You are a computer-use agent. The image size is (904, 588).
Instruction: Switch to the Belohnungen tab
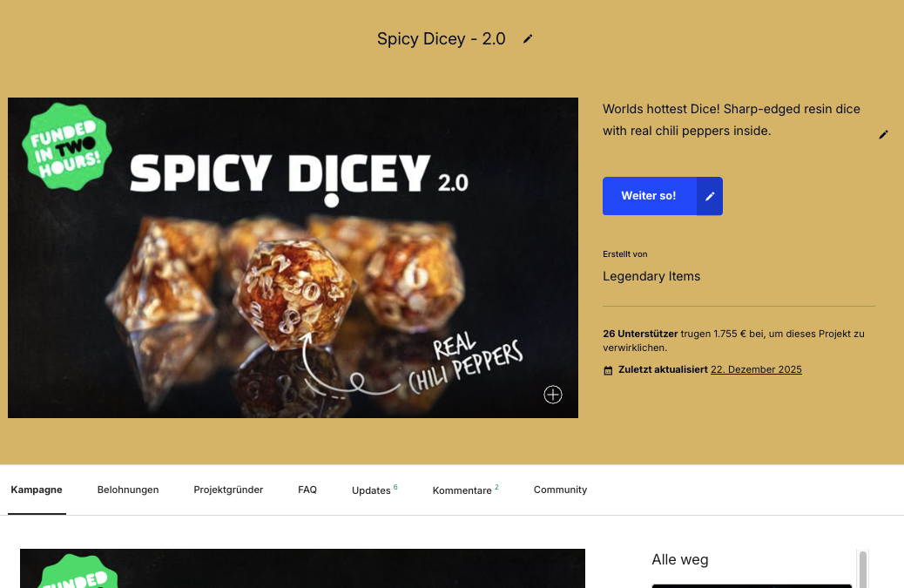click(128, 490)
